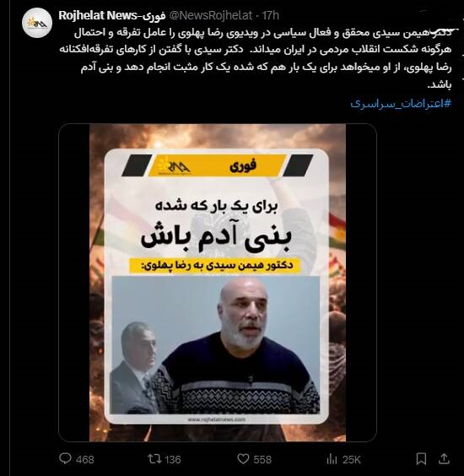
Task: Open the tweet by clicking its Persian body text
Action: coord(256,58)
